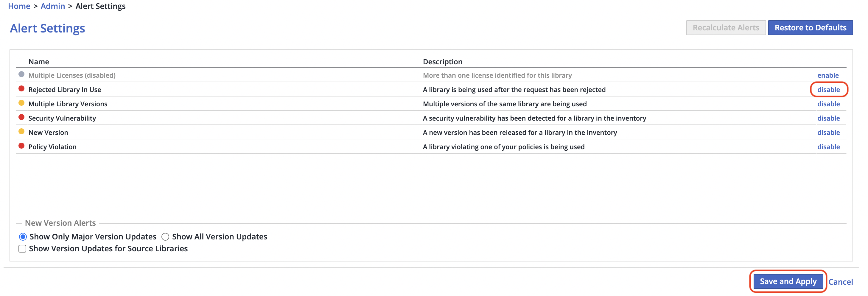The image size is (868, 296).
Task: Click the red Rejected Library In Use status dot
Action: coord(21,88)
